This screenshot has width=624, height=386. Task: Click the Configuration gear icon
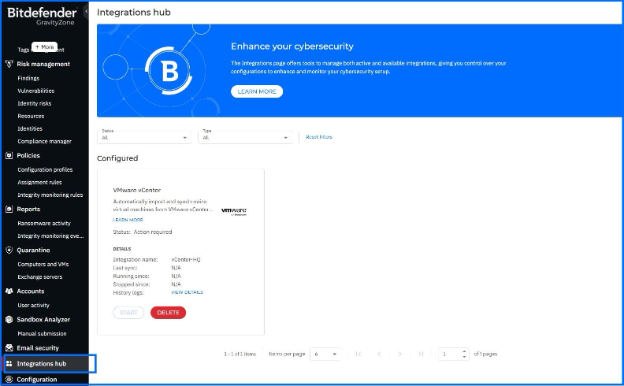[x=9, y=379]
